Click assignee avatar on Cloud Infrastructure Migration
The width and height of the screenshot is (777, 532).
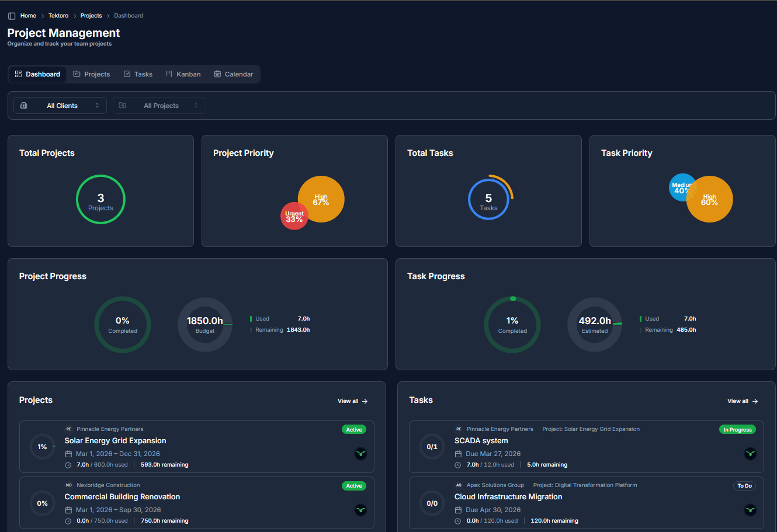(x=750, y=510)
